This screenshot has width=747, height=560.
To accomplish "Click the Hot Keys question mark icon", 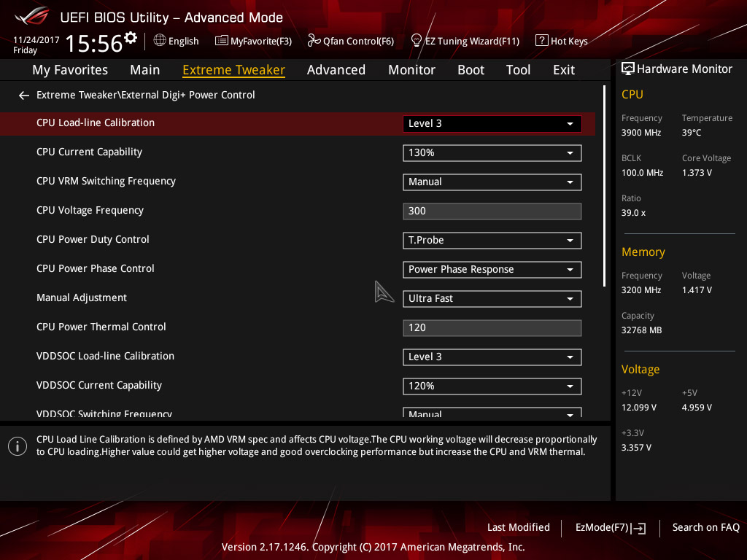I will (542, 41).
